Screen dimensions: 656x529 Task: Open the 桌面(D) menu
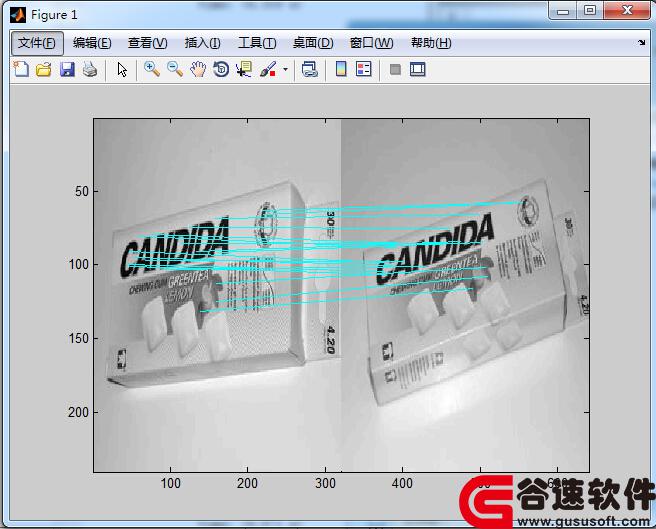click(313, 43)
